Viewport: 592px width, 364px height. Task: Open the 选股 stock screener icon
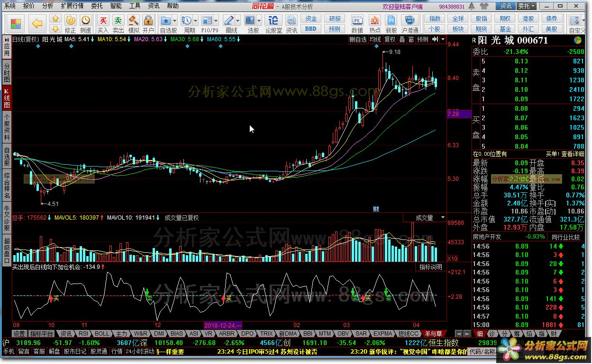coord(250,21)
